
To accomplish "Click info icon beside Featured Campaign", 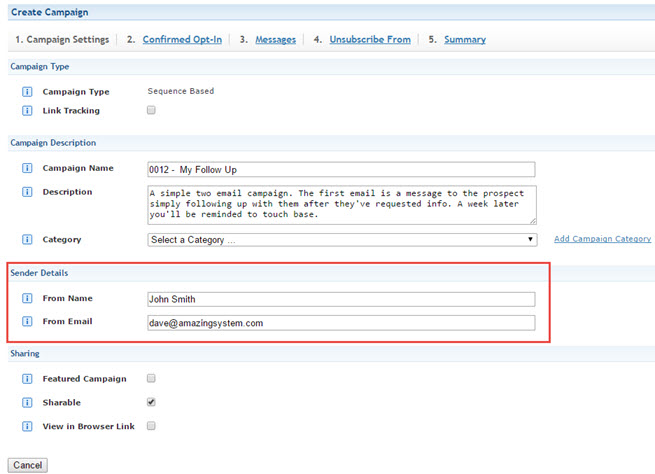I will coord(27,379).
